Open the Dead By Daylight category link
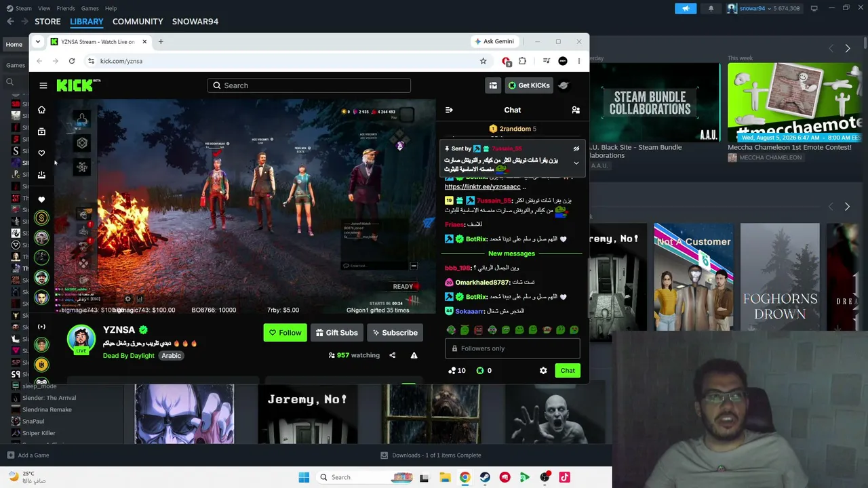Viewport: 868px width, 488px height. [129, 356]
